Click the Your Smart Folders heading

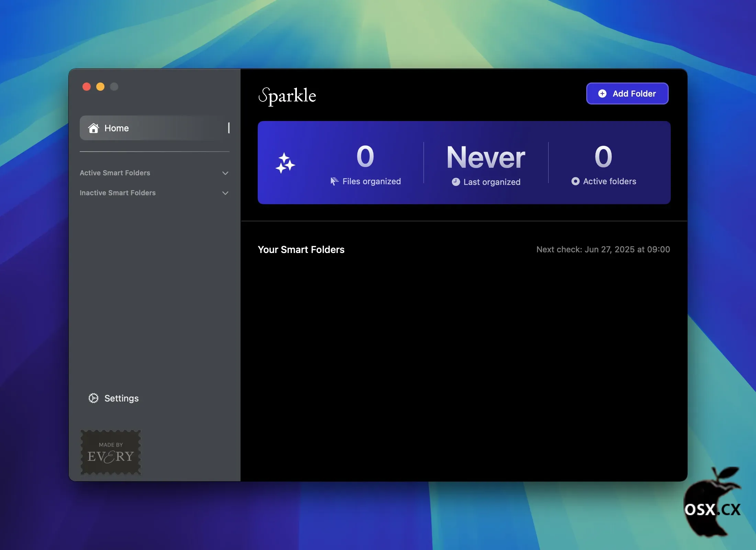301,250
